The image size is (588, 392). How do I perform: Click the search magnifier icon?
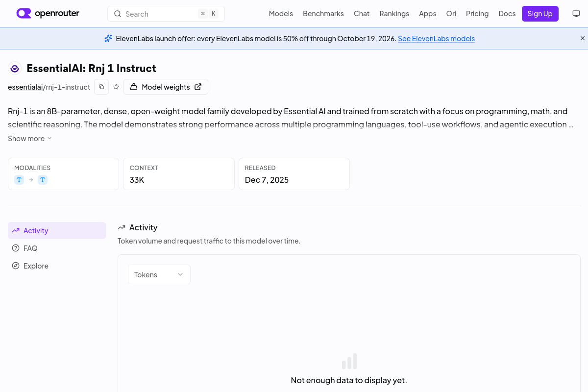118,14
